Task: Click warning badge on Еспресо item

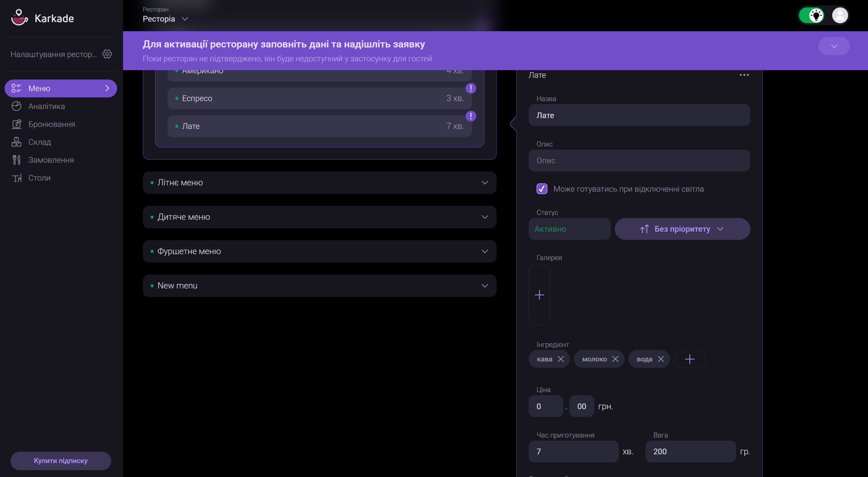Action: tap(471, 88)
